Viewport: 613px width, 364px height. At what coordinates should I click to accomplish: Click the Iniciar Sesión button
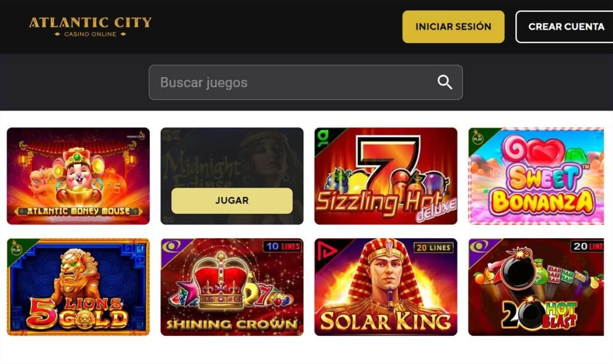point(454,26)
